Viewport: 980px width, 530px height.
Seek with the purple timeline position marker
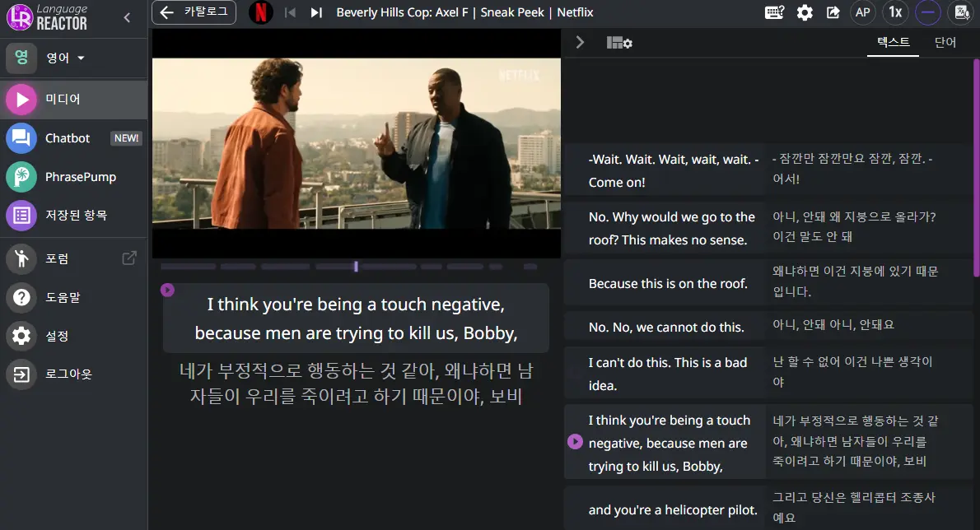357,267
